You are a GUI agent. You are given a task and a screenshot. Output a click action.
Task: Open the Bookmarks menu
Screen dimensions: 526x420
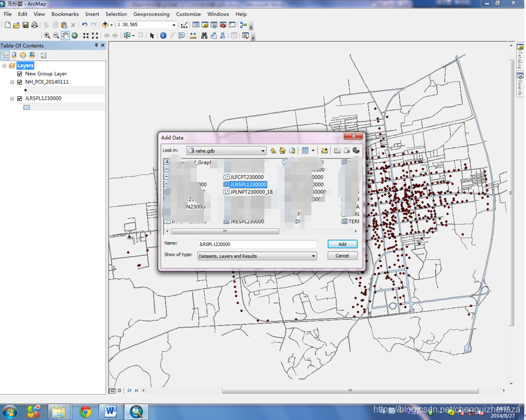[65, 14]
